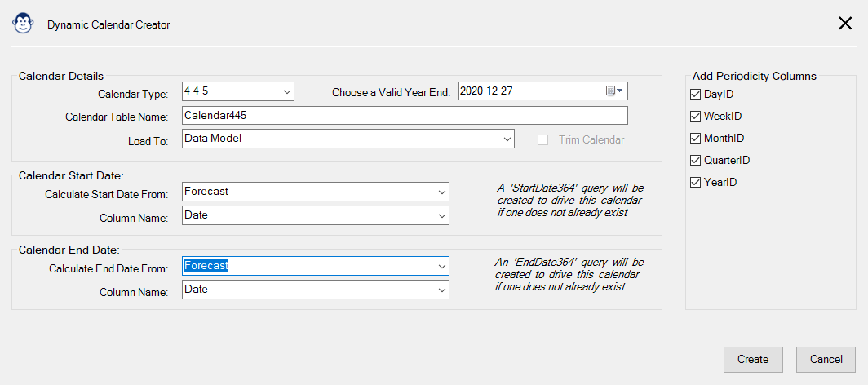Click the monkey logo icon
The height and width of the screenshot is (385, 868).
tap(23, 24)
